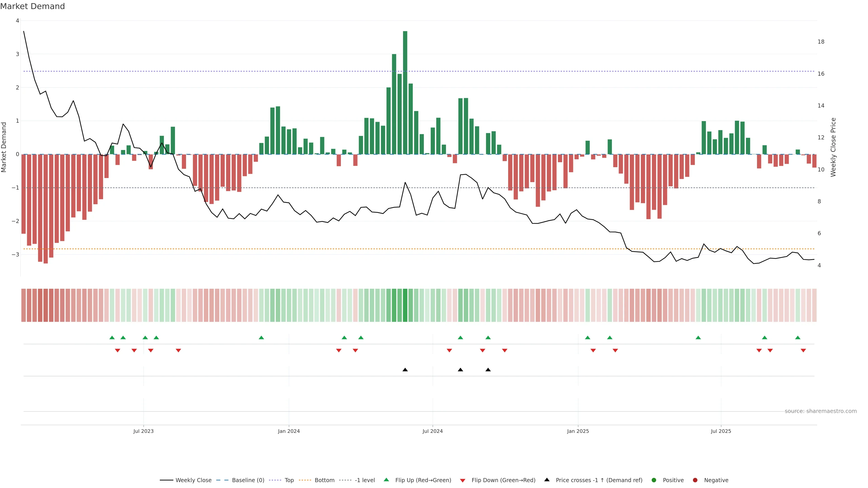Click the tallest green demand bar
This screenshot has height=488, width=868.
tap(405, 93)
